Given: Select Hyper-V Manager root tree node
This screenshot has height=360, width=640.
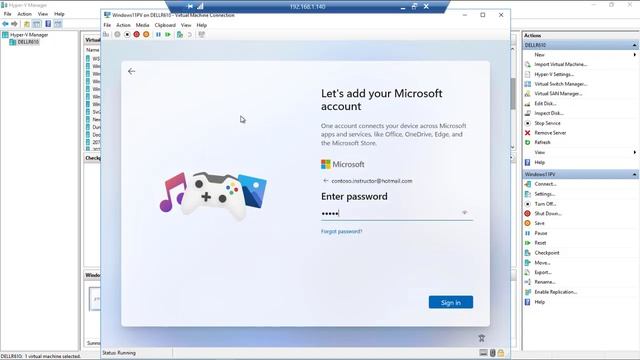Looking at the screenshot, I should pos(29,35).
